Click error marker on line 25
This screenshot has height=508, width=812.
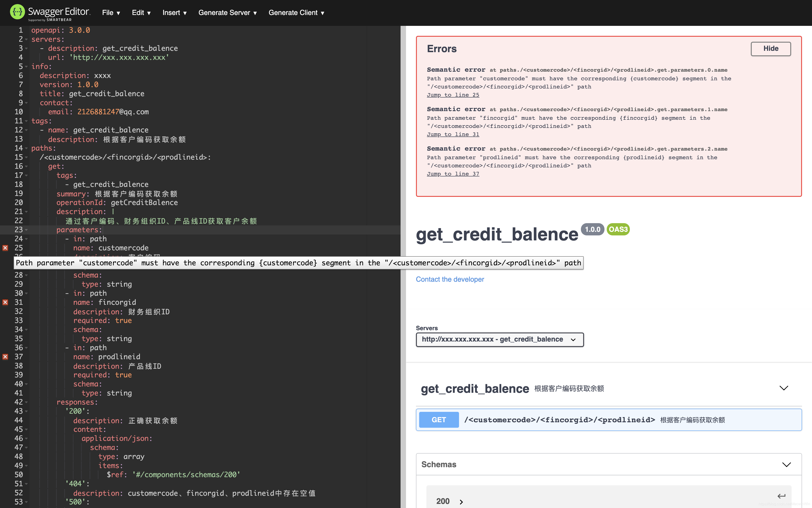[5, 248]
